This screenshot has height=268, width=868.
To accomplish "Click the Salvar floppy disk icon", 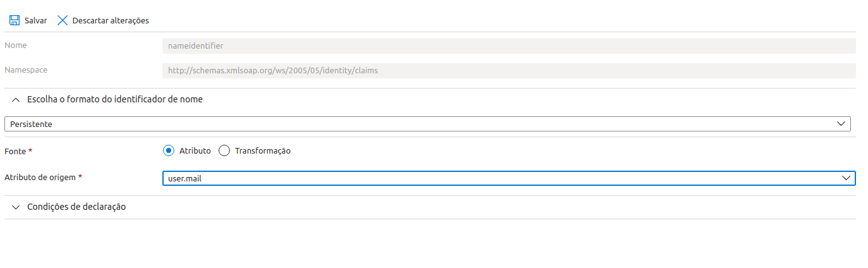I will tap(14, 20).
